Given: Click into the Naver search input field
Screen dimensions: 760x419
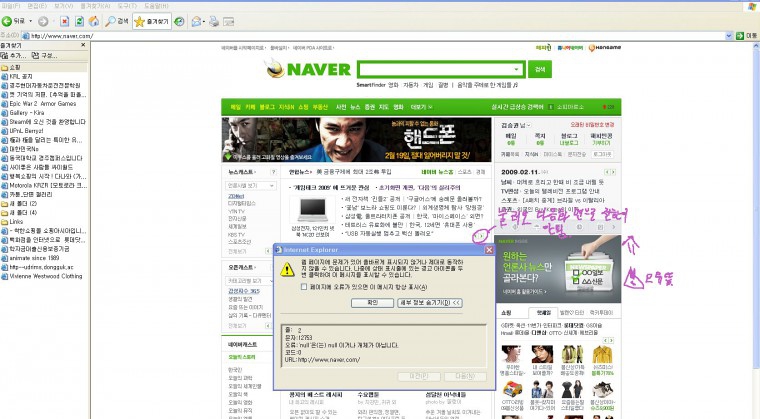Looking at the screenshot, I should pyautogui.click(x=435, y=69).
